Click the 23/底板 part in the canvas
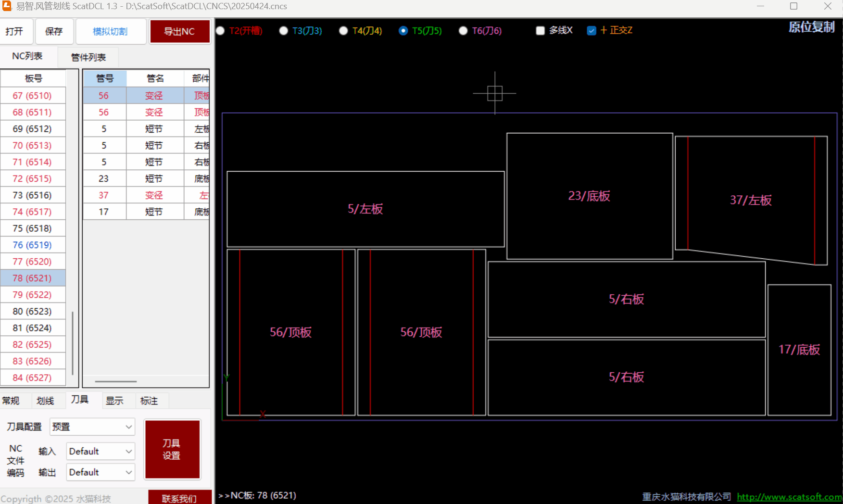 point(589,196)
